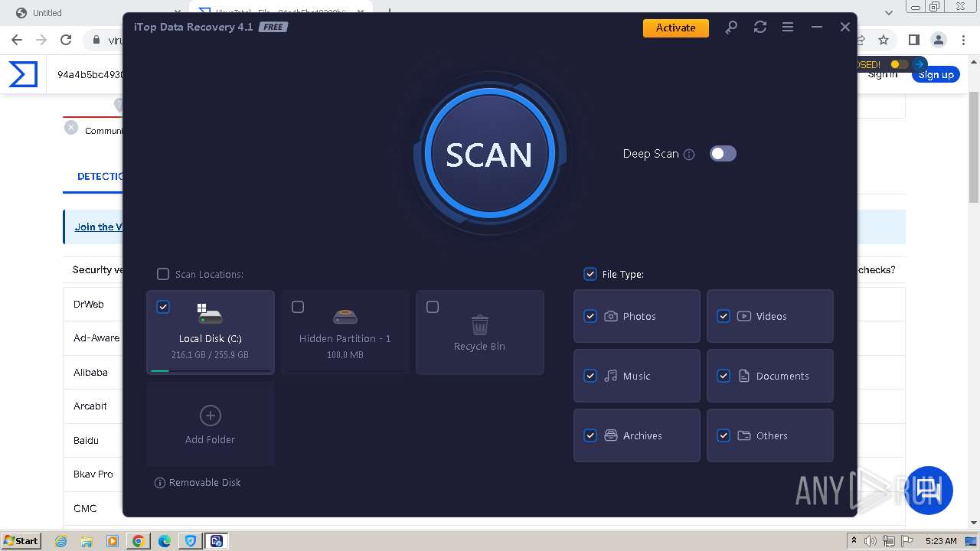Viewport: 980px width, 551px height.
Task: Open the DETECTION tab in VirusTotal
Action: pyautogui.click(x=100, y=176)
